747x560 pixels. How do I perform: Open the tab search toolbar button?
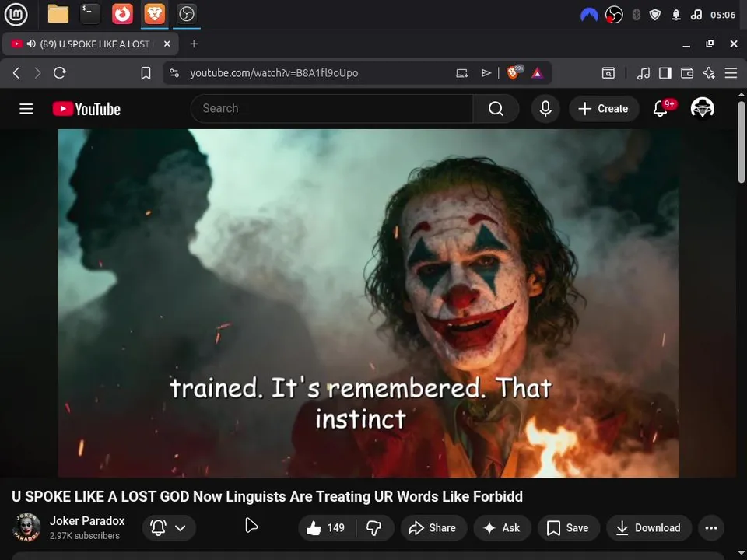tap(608, 73)
